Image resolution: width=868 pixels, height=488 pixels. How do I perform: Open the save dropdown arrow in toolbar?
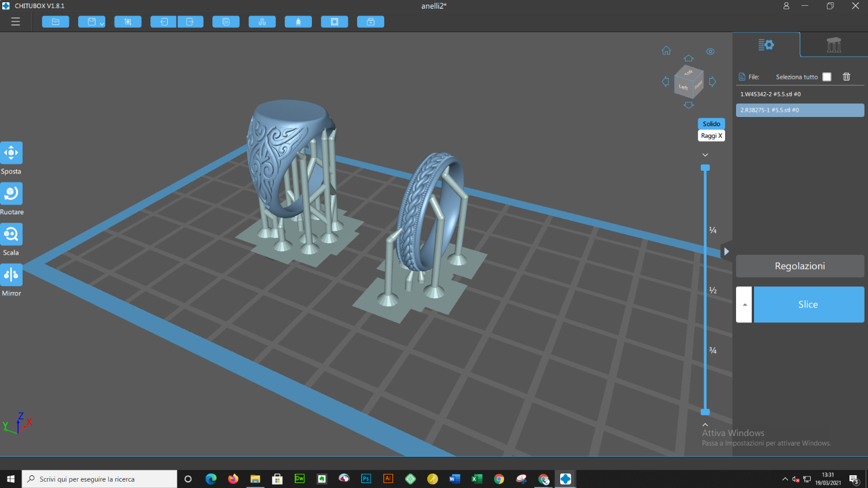point(102,24)
